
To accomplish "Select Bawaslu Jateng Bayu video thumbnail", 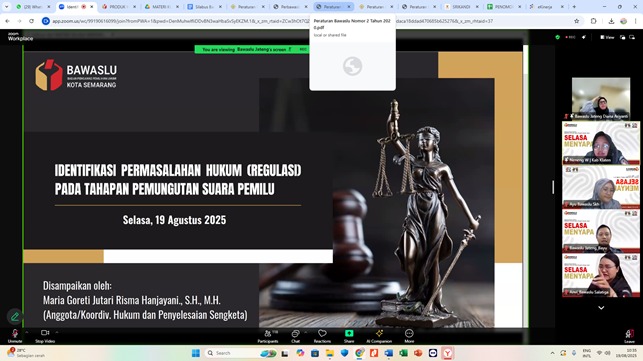I will [601, 231].
